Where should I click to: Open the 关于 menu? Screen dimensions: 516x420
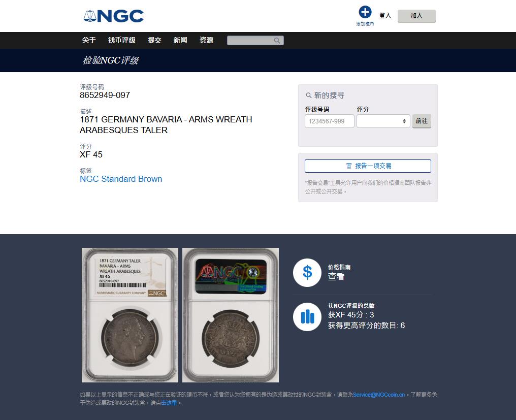coord(89,40)
